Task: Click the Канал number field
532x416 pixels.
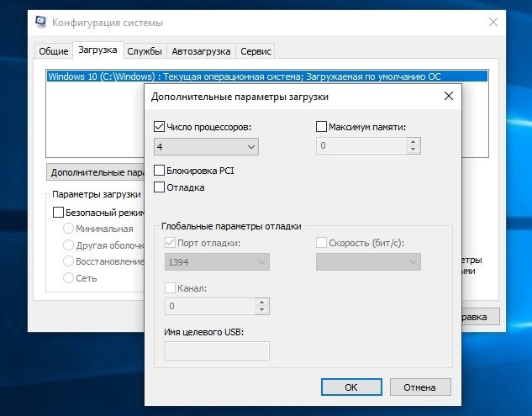Action: (210, 306)
